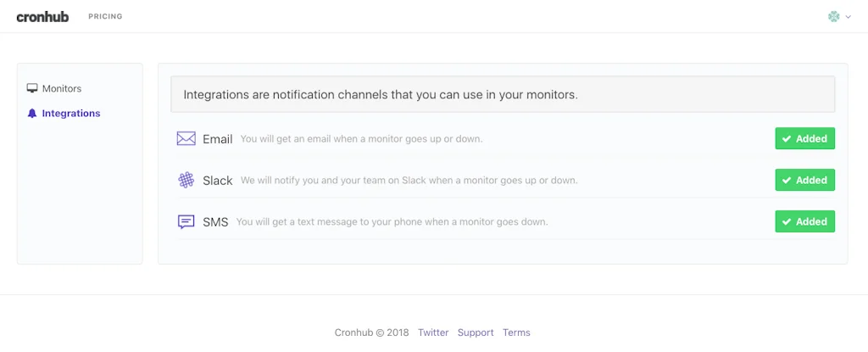
Task: Click the SMS integration title
Action: [215, 221]
